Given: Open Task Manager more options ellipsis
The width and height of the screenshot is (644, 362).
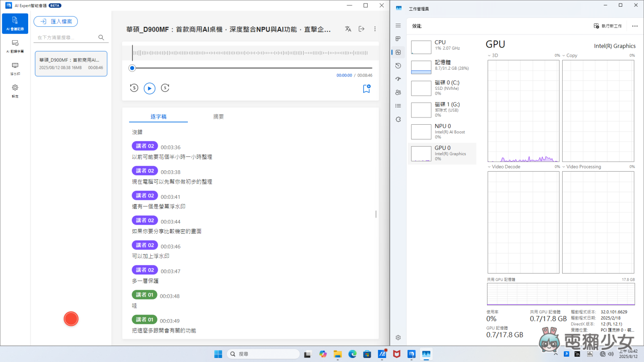Looking at the screenshot, I should click(x=635, y=26).
